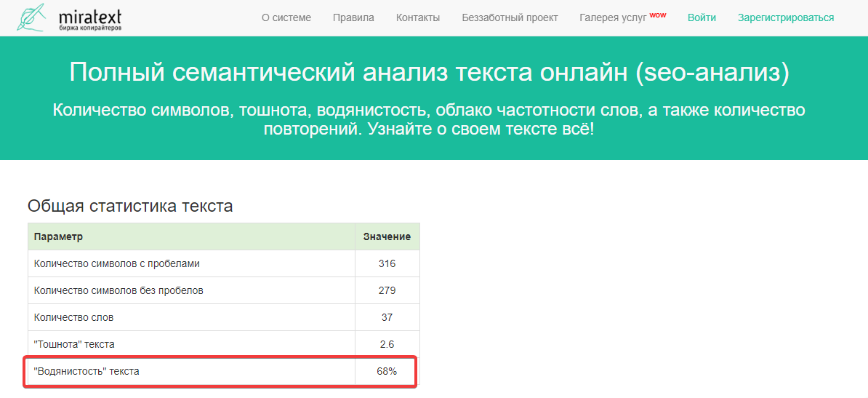Go to 'Контакты' in the top navigation
This screenshot has width=868, height=398.
418,17
